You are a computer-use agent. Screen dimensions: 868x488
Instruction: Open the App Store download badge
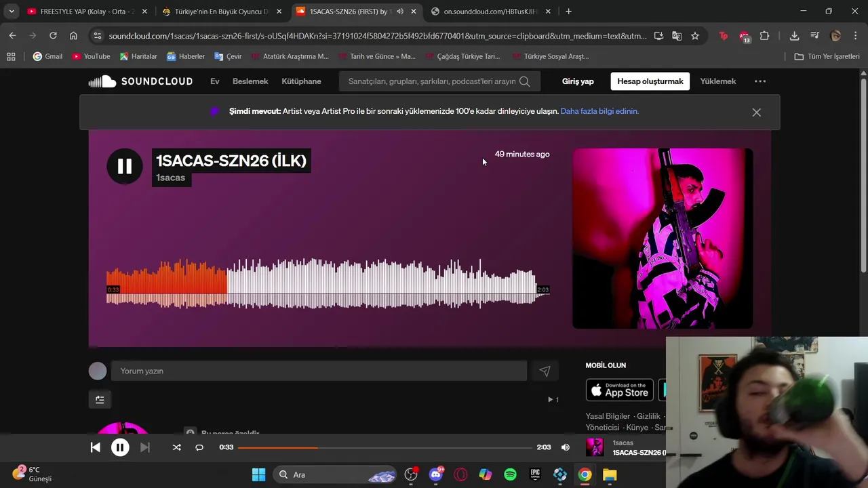coord(619,390)
